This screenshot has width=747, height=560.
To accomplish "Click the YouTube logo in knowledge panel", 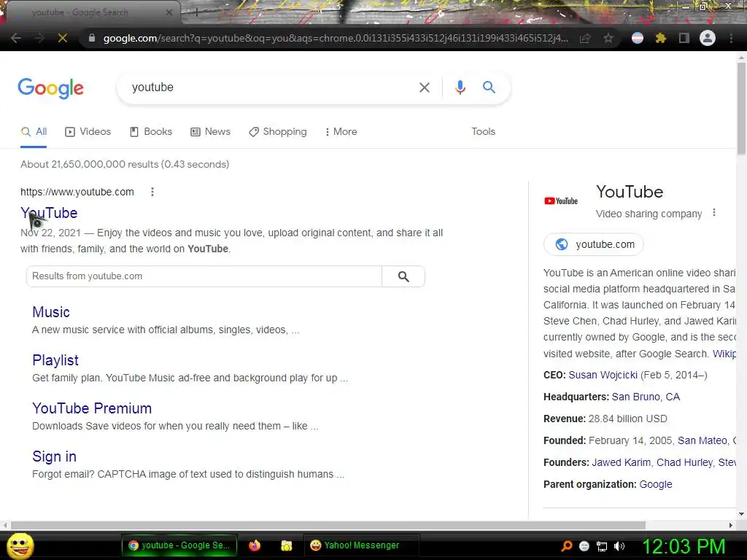I will tap(561, 201).
